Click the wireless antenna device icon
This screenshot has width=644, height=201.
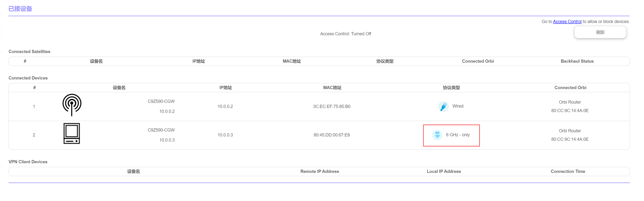[72, 105]
